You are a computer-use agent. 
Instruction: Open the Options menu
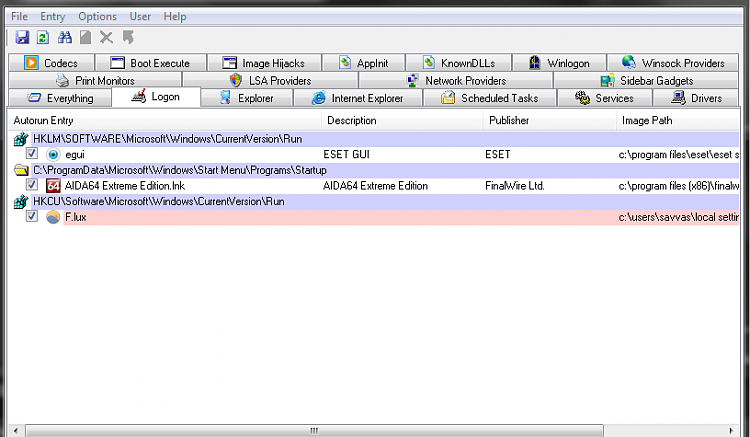point(97,16)
